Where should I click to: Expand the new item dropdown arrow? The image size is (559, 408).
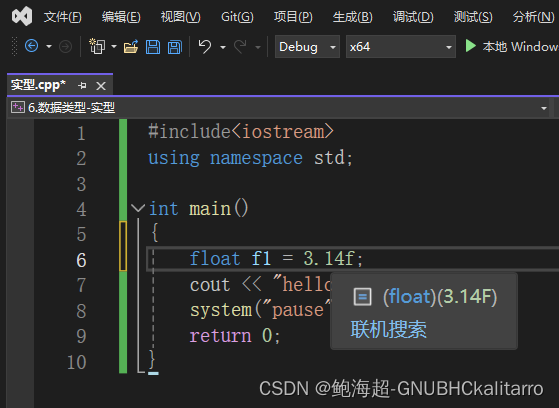pyautogui.click(x=114, y=46)
